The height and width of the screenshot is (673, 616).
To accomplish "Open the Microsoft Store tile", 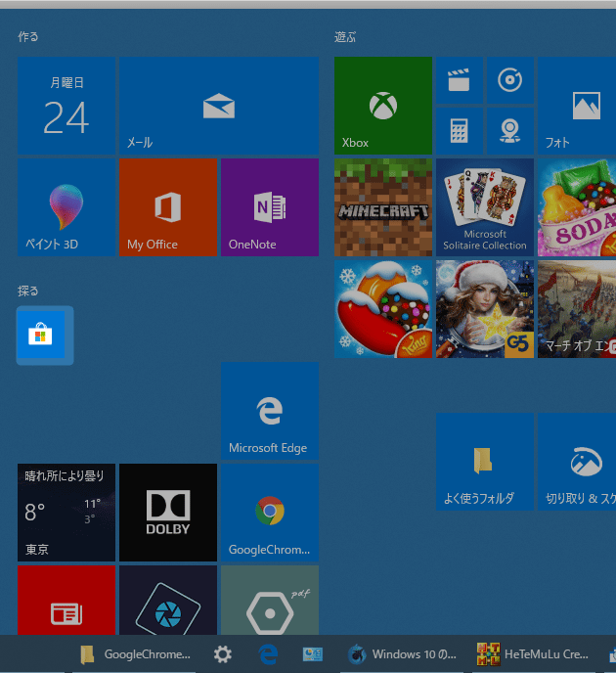I will (x=41, y=335).
